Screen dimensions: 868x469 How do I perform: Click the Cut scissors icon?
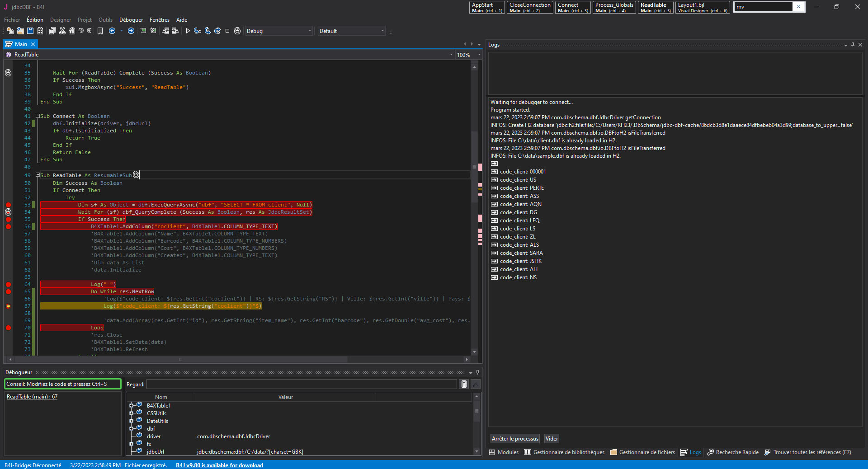pos(62,31)
